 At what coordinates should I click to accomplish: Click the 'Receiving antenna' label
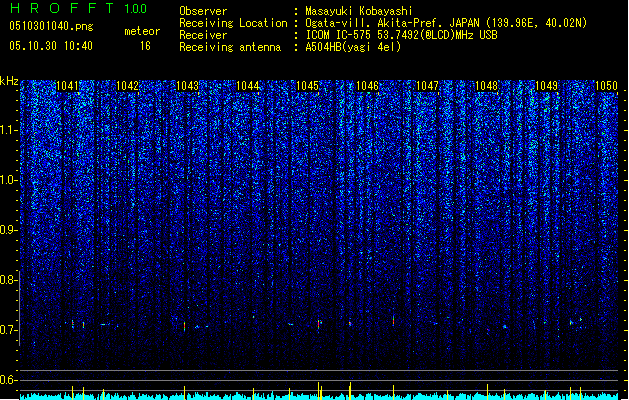[230, 47]
